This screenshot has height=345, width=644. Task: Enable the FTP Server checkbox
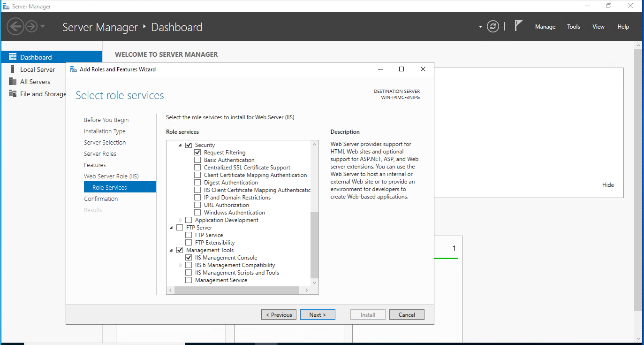pos(180,228)
